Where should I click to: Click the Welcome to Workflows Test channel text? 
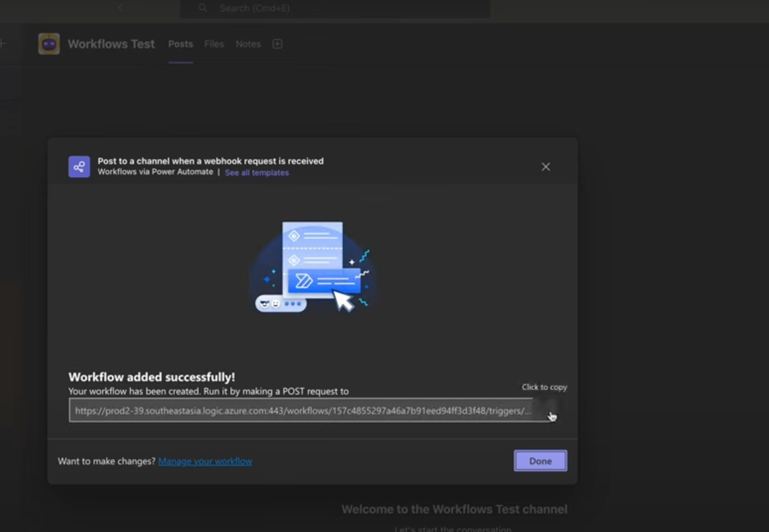coord(454,509)
